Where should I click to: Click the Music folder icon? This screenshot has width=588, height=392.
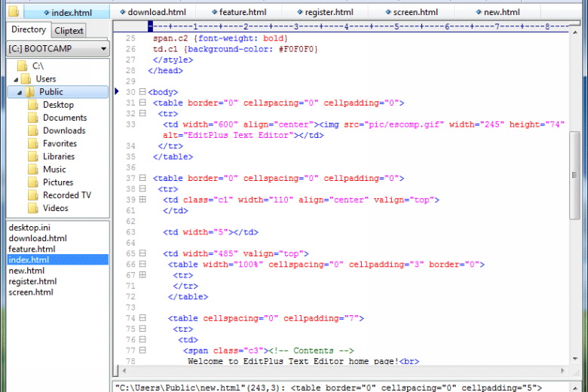coord(33,170)
